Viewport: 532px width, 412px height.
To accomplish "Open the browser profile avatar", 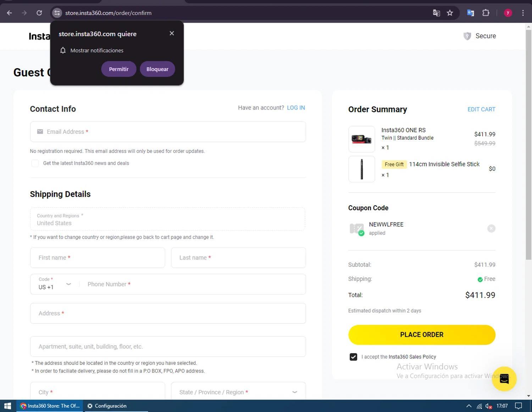I will click(x=508, y=13).
